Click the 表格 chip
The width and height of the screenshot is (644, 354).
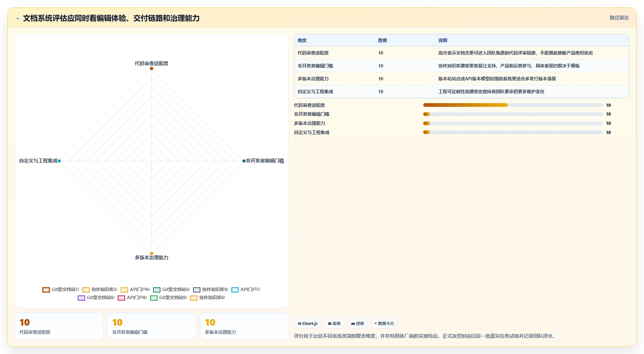(x=334, y=324)
